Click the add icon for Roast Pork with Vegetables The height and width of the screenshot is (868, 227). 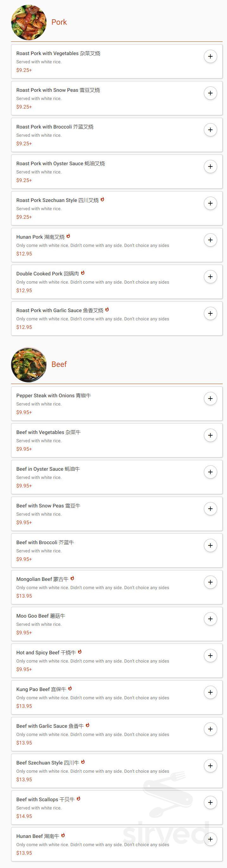point(211,57)
